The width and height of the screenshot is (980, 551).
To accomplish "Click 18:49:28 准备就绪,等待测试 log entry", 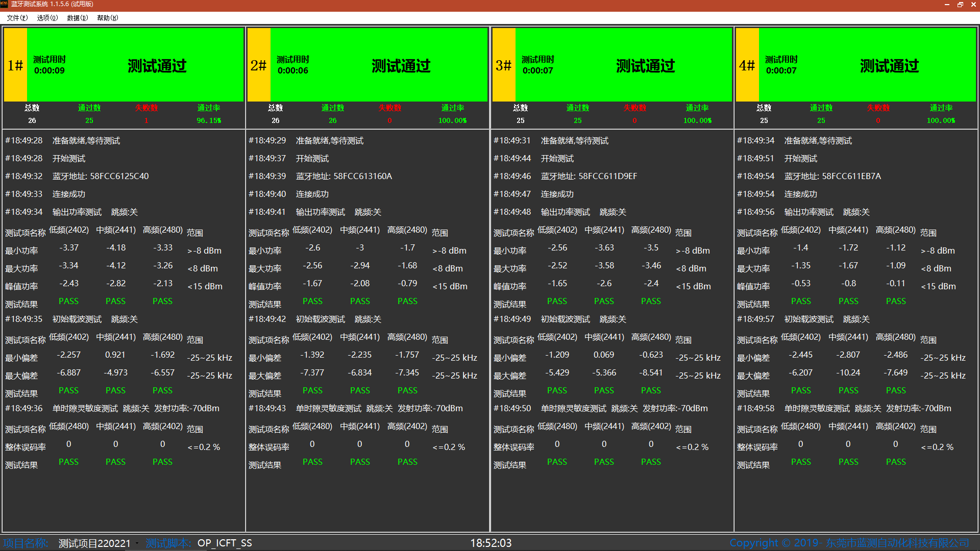I will [x=63, y=140].
